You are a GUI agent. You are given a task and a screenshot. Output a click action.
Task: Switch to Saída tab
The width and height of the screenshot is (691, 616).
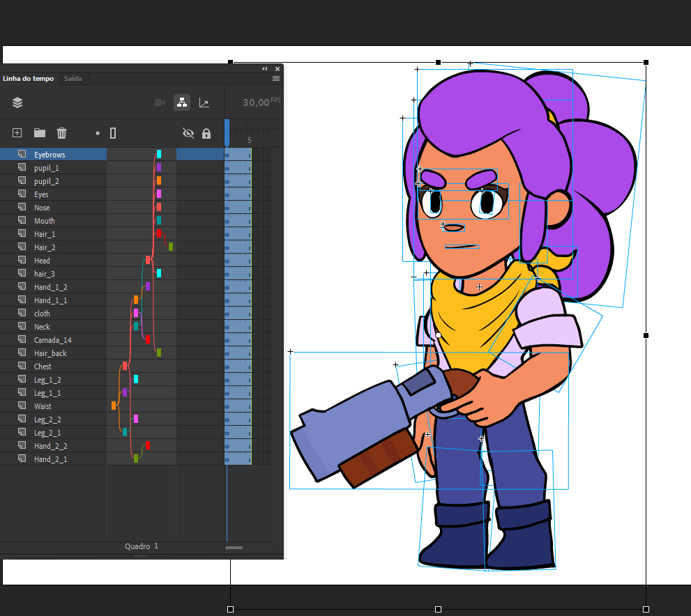coord(73,78)
